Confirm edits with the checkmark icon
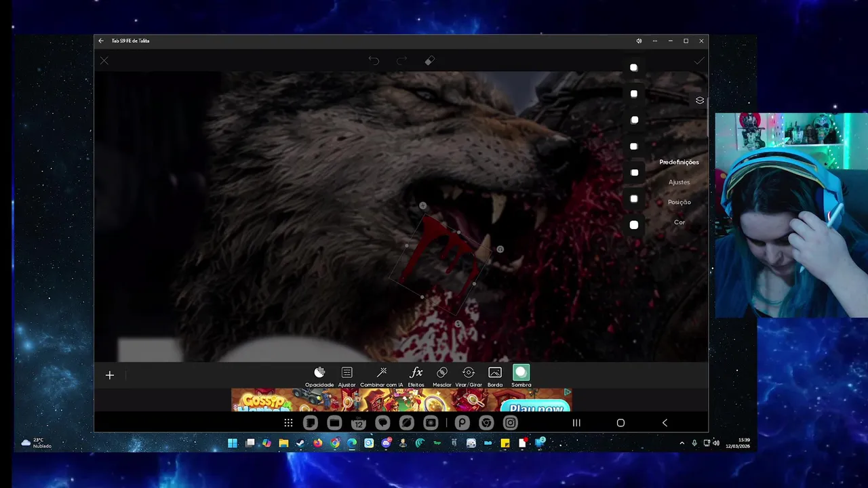868x488 pixels. 699,61
